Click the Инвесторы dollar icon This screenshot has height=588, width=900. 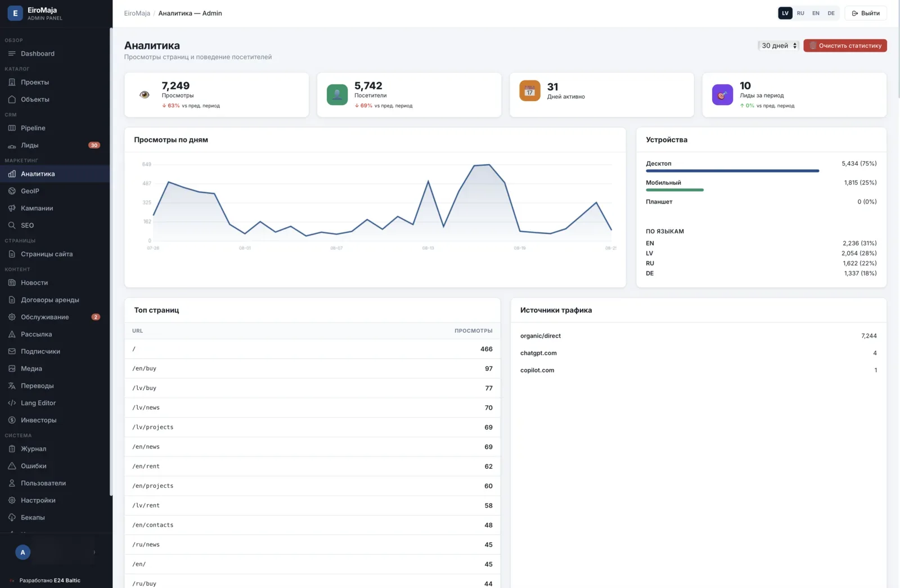tap(12, 420)
